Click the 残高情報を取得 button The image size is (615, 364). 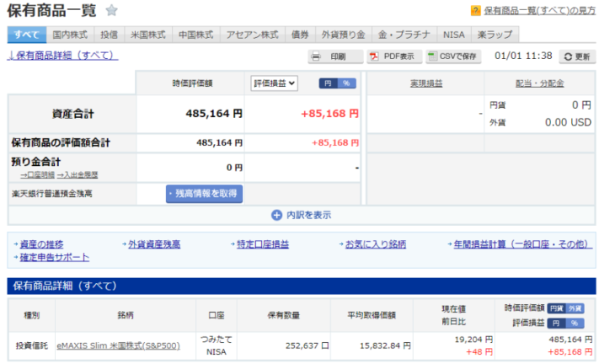point(204,194)
